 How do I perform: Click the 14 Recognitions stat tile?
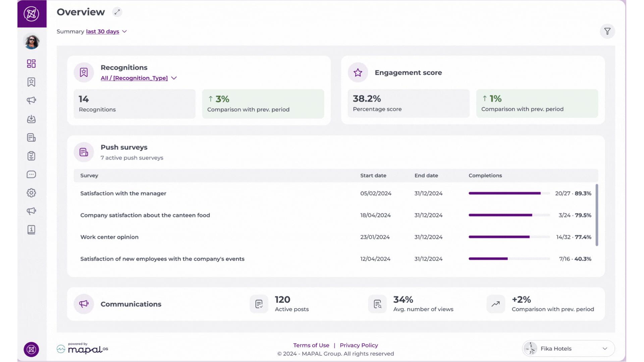point(135,104)
